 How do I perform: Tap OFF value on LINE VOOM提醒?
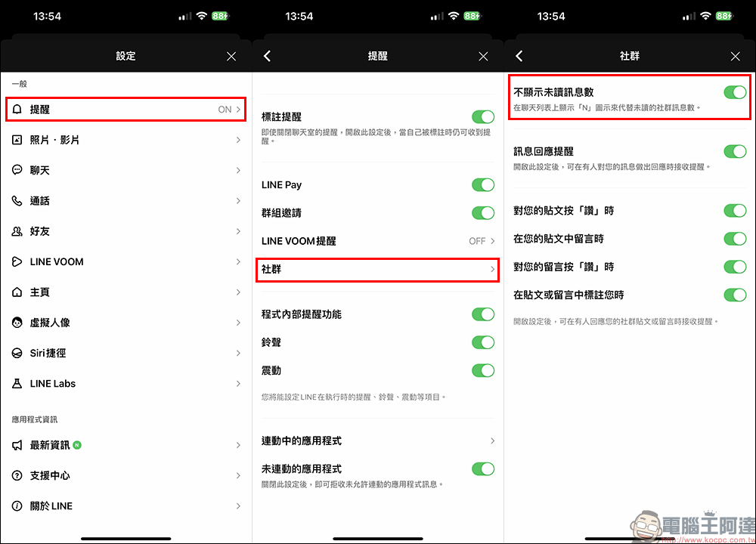(x=477, y=241)
